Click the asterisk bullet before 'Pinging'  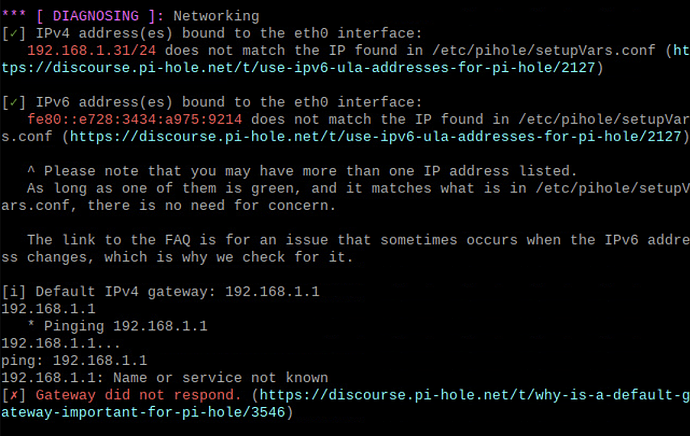pyautogui.click(x=31, y=326)
